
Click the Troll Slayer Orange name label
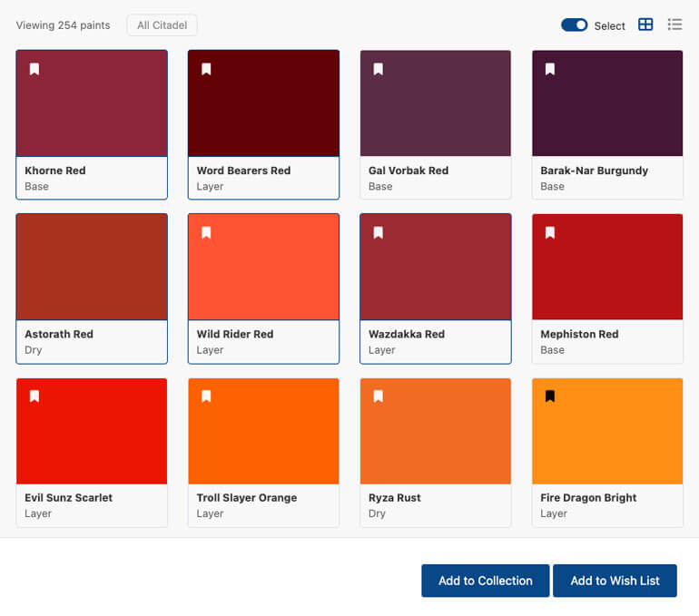click(247, 497)
